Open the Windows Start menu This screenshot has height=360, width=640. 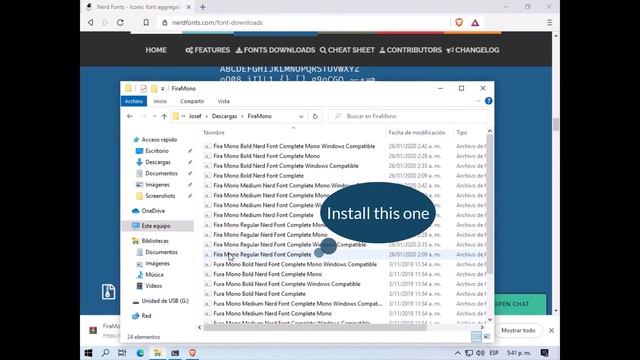coord(88,353)
